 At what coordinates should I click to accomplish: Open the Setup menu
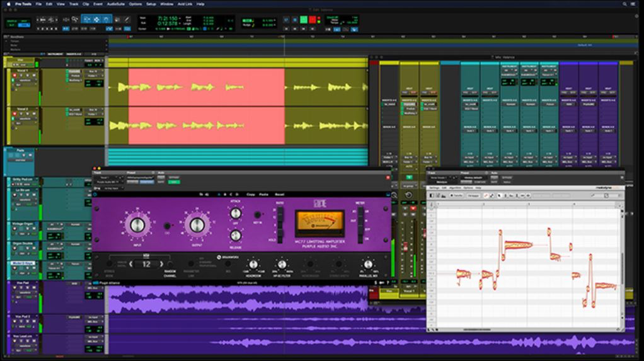(151, 4)
